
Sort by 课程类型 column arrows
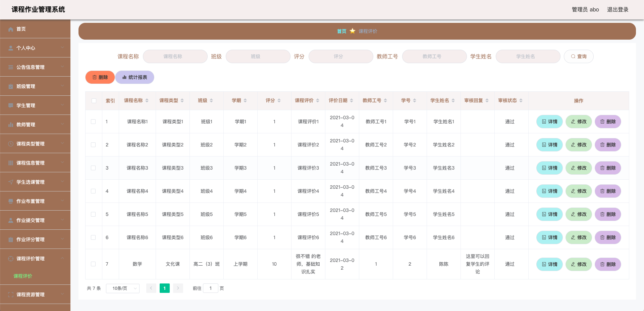coord(182,100)
